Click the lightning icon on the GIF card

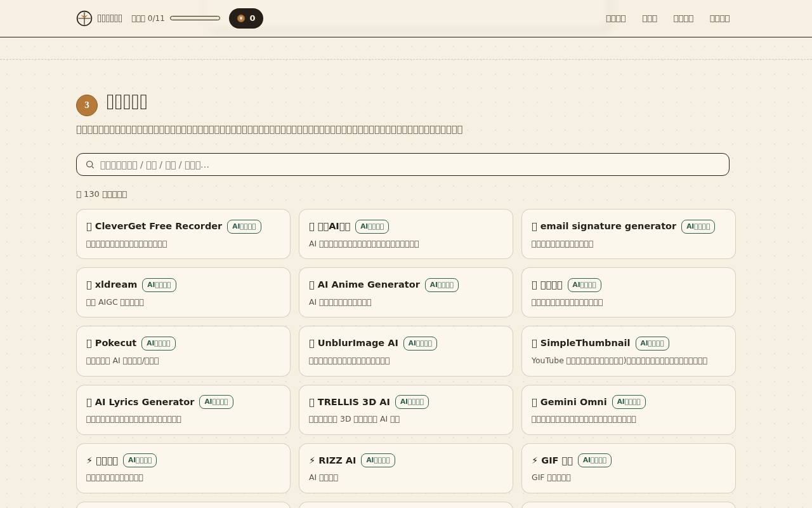pyautogui.click(x=535, y=460)
